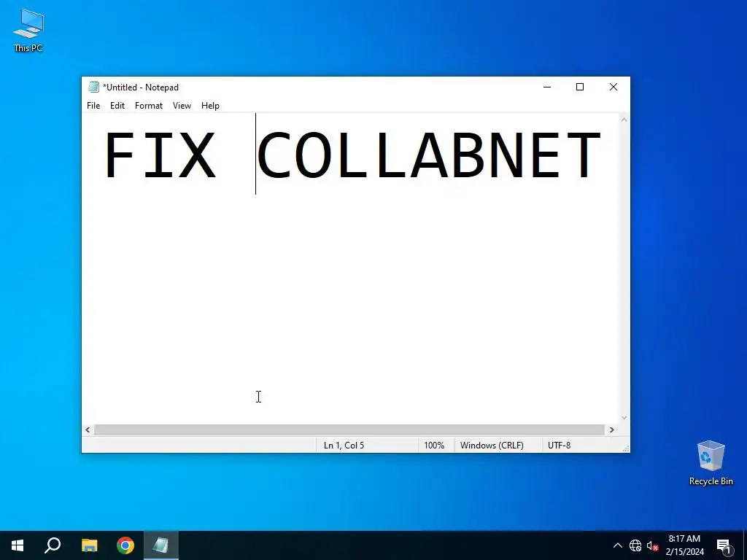
Task: Click the "*Untitled - Notepad" title text
Action: pos(141,87)
